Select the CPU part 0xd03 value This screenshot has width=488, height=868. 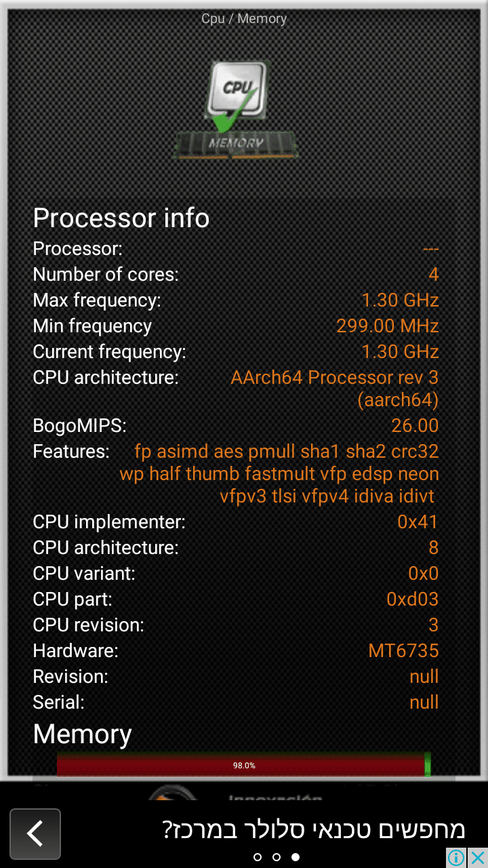point(412,599)
